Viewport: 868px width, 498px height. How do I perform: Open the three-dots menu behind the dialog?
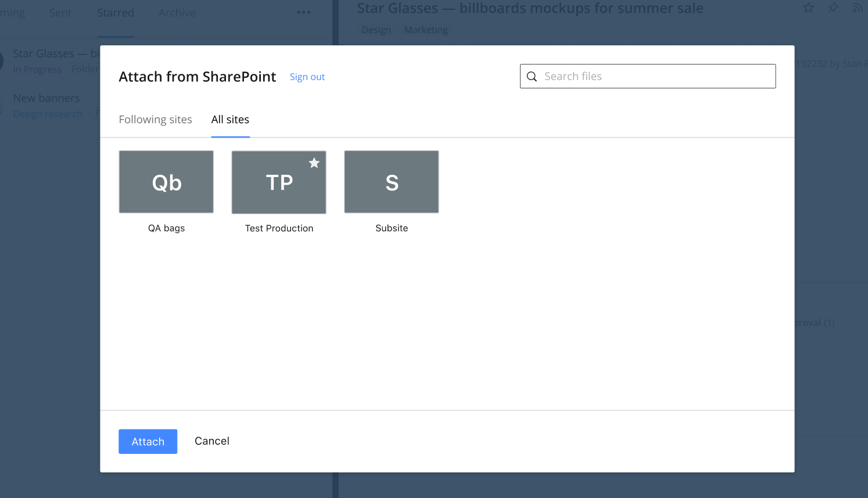point(304,12)
